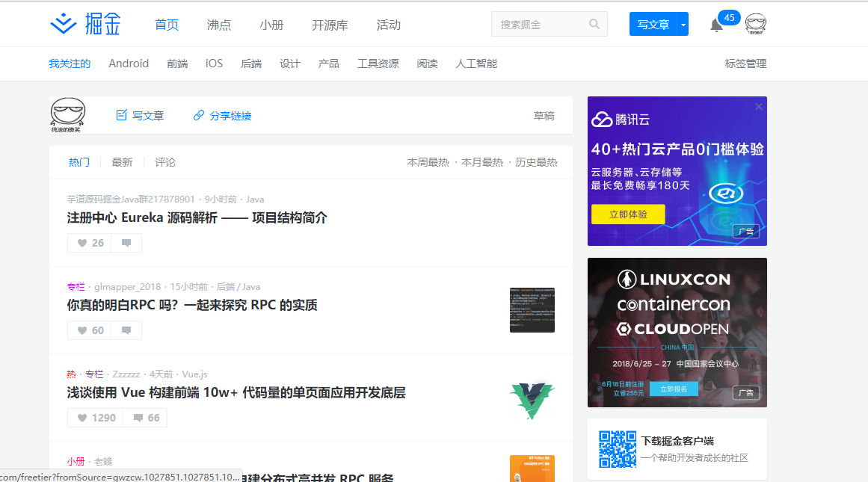This screenshot has height=482, width=868.
Task: Expand the 写文章 dropdown arrow
Action: [683, 25]
